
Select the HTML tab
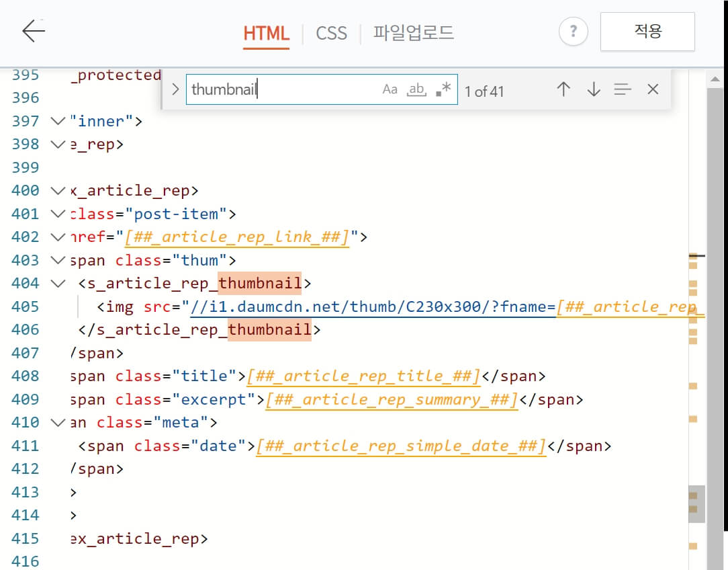pyautogui.click(x=266, y=32)
